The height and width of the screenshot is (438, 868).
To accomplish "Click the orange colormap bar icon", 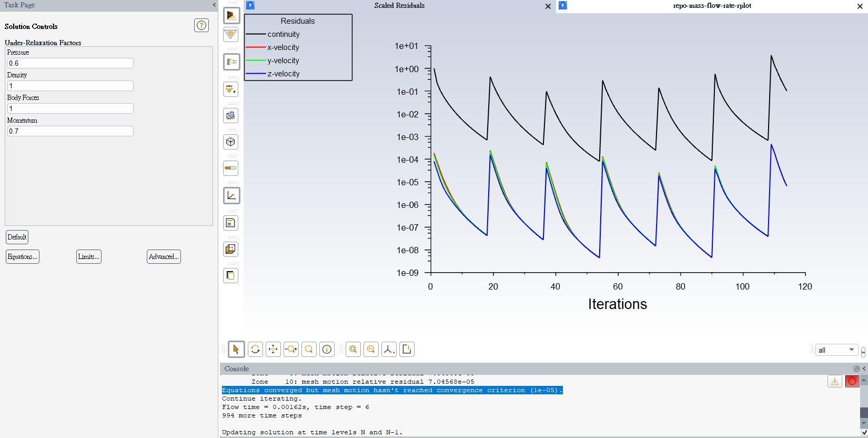I will tap(231, 168).
